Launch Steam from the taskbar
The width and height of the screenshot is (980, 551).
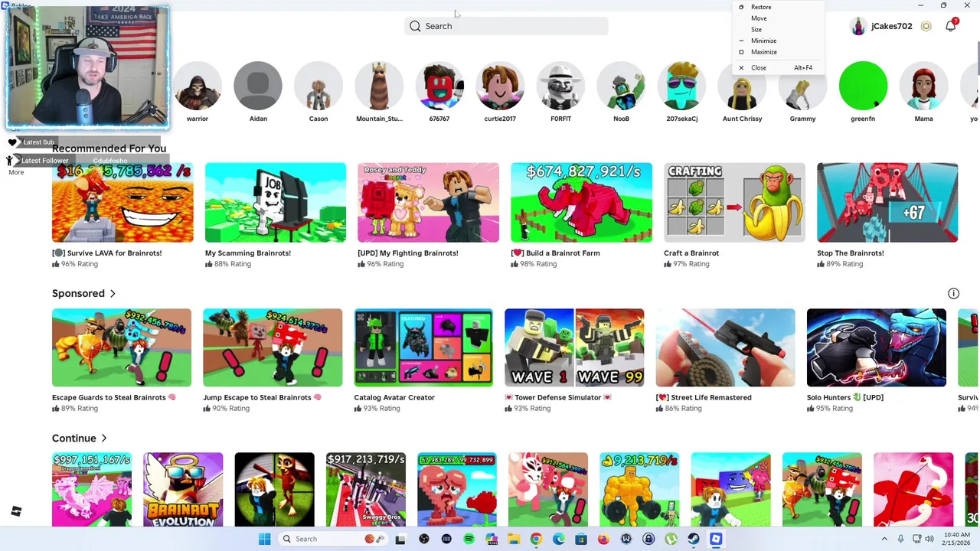pyautogui.click(x=693, y=539)
